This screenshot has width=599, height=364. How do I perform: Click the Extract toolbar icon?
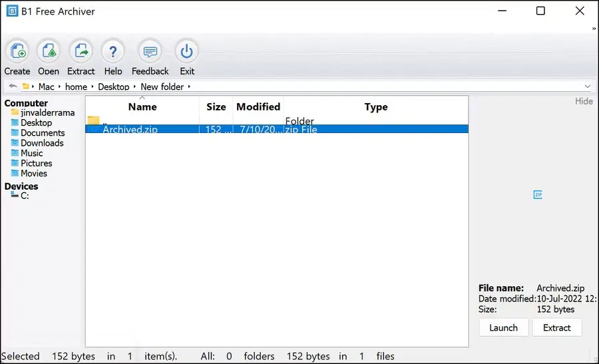[x=81, y=51]
